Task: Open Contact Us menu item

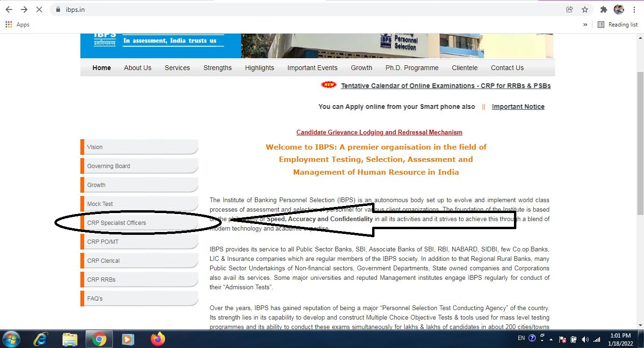Action: pos(507,68)
